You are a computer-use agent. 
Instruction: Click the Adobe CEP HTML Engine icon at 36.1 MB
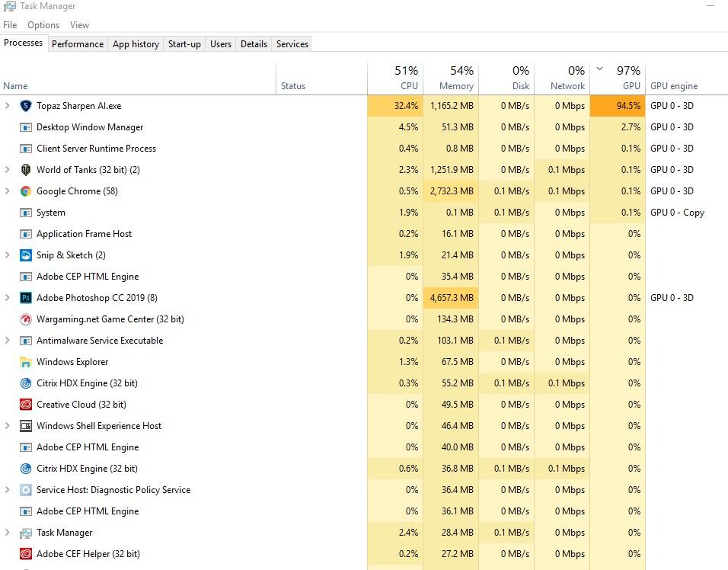[26, 511]
